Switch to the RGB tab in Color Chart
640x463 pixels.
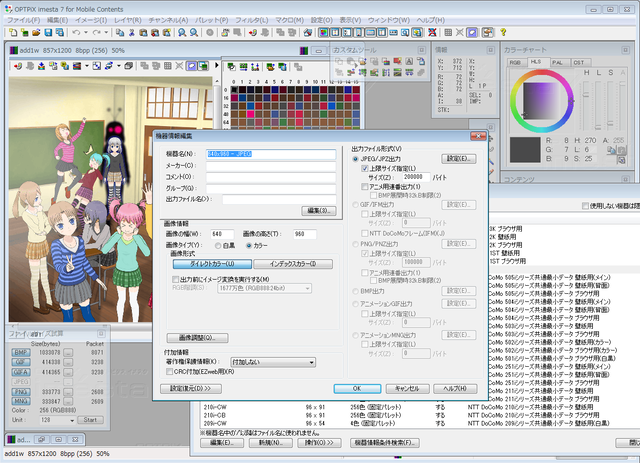point(516,62)
